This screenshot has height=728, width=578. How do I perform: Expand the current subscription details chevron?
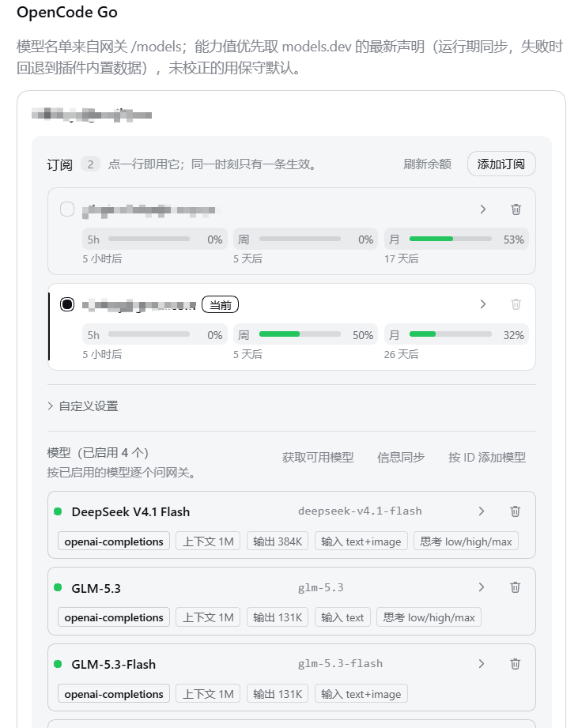tap(483, 304)
